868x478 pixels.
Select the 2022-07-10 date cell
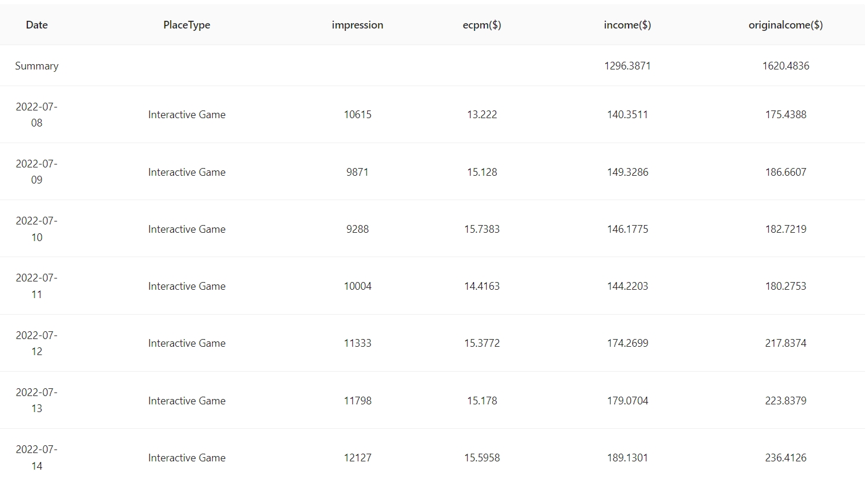point(37,229)
